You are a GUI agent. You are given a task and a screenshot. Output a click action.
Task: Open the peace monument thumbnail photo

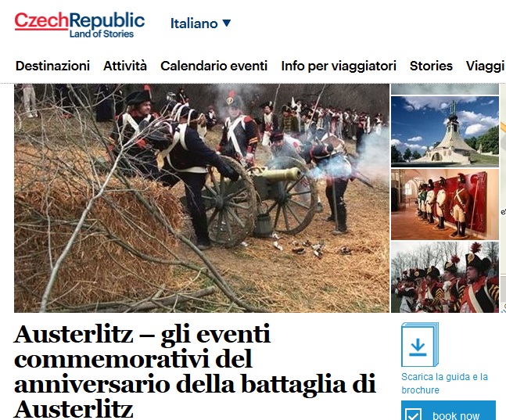(445, 131)
